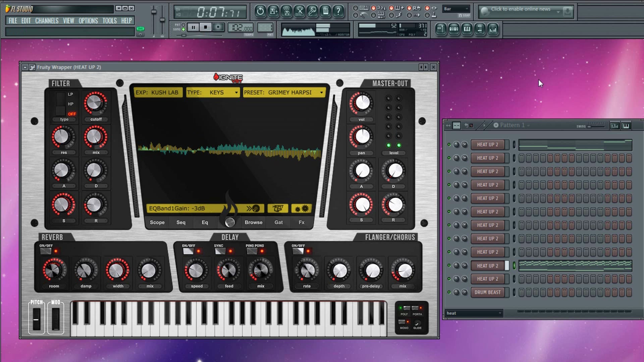Open the Piano Roll view
The image size is (644, 362).
pyautogui.click(x=468, y=29)
